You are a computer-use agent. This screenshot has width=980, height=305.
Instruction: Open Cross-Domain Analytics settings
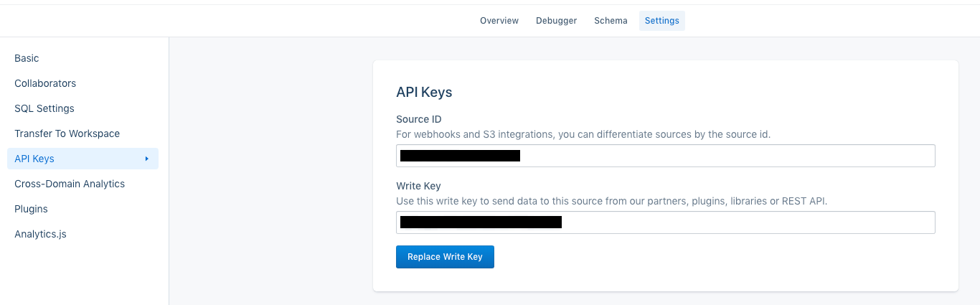(70, 184)
